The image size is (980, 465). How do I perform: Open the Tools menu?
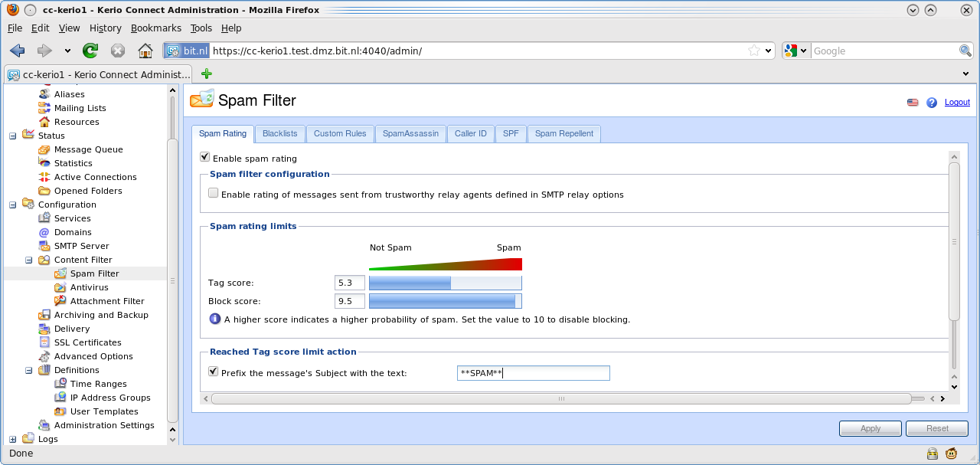201,28
